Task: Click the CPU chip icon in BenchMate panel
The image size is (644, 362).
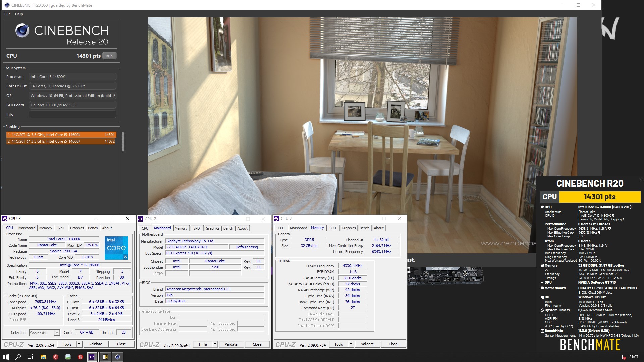Action: pyautogui.click(x=542, y=207)
